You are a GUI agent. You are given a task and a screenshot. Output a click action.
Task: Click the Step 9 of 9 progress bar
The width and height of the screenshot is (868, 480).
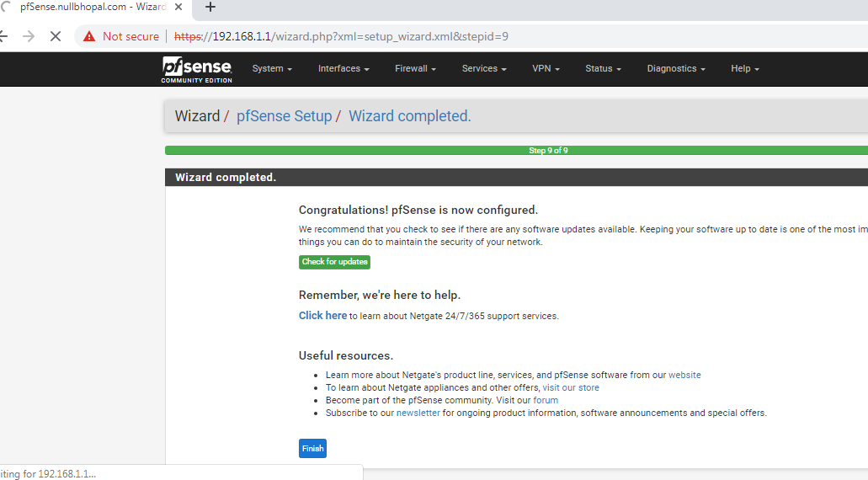(x=516, y=151)
